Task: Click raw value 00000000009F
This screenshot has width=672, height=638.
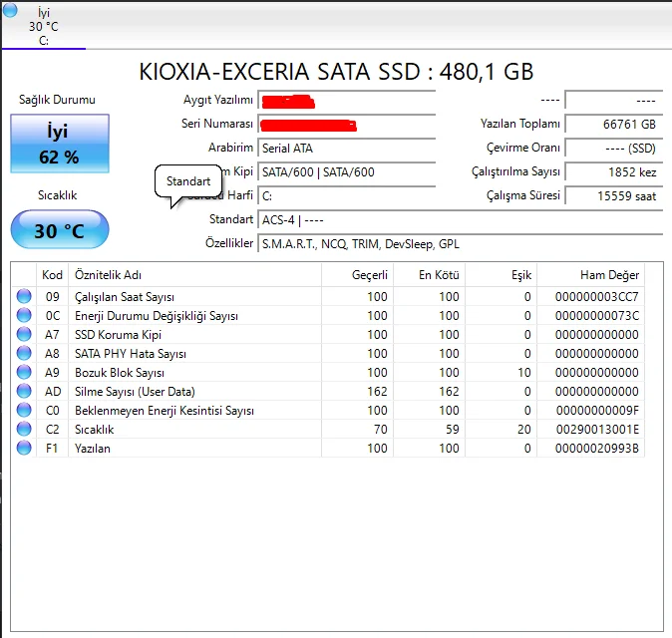Action: (x=597, y=410)
